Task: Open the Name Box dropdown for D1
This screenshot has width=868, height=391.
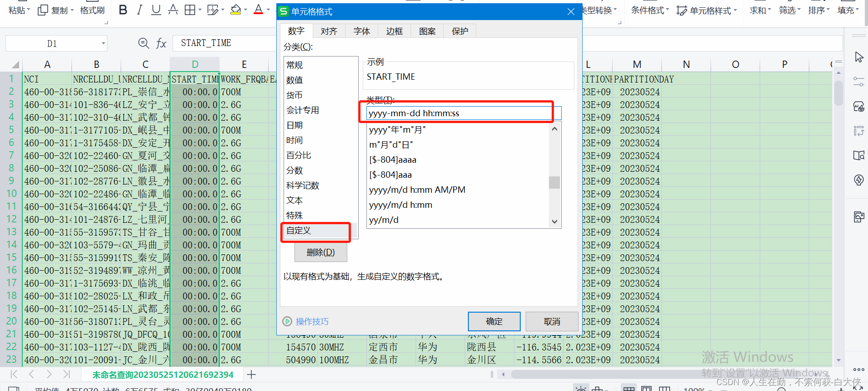Action: coord(103,44)
